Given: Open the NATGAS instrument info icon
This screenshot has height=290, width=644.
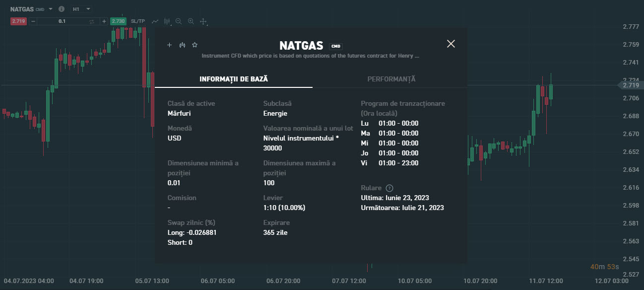Looking at the screenshot, I should (x=61, y=9).
